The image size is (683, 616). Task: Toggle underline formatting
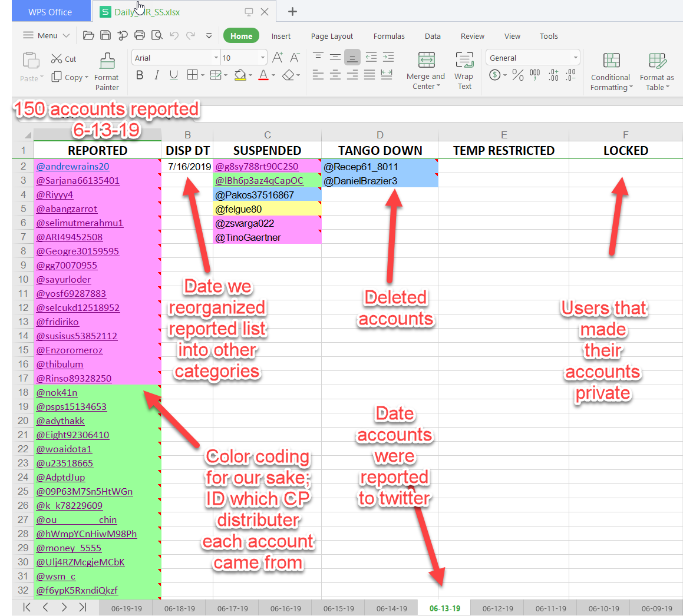point(174,75)
